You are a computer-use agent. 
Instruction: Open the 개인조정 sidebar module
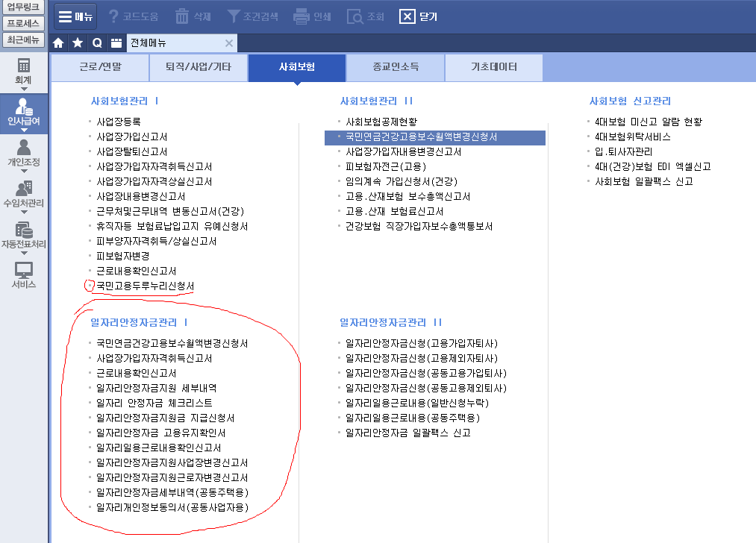tap(24, 154)
